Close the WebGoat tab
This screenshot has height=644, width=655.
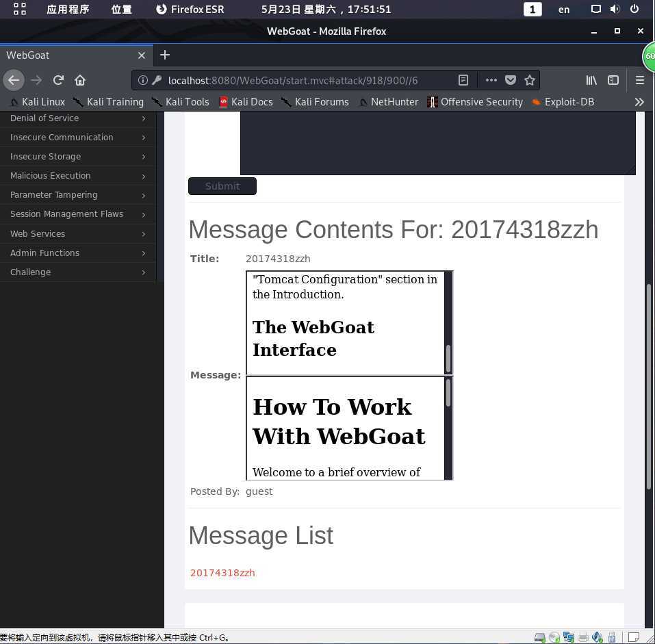point(142,55)
